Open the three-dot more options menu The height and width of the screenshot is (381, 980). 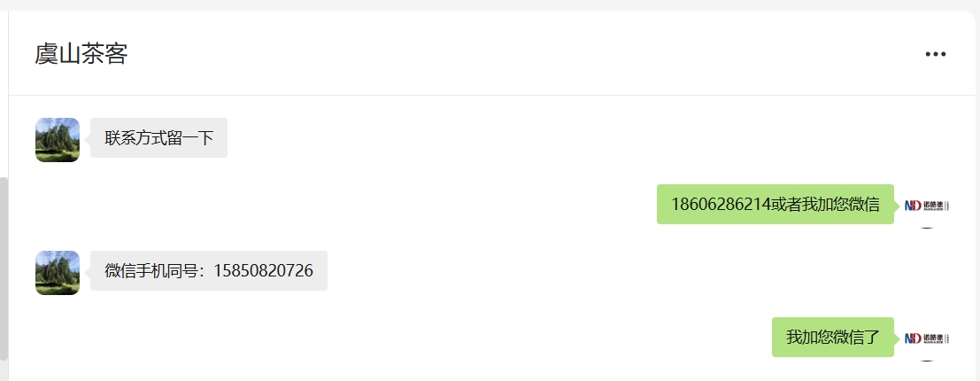click(x=936, y=54)
